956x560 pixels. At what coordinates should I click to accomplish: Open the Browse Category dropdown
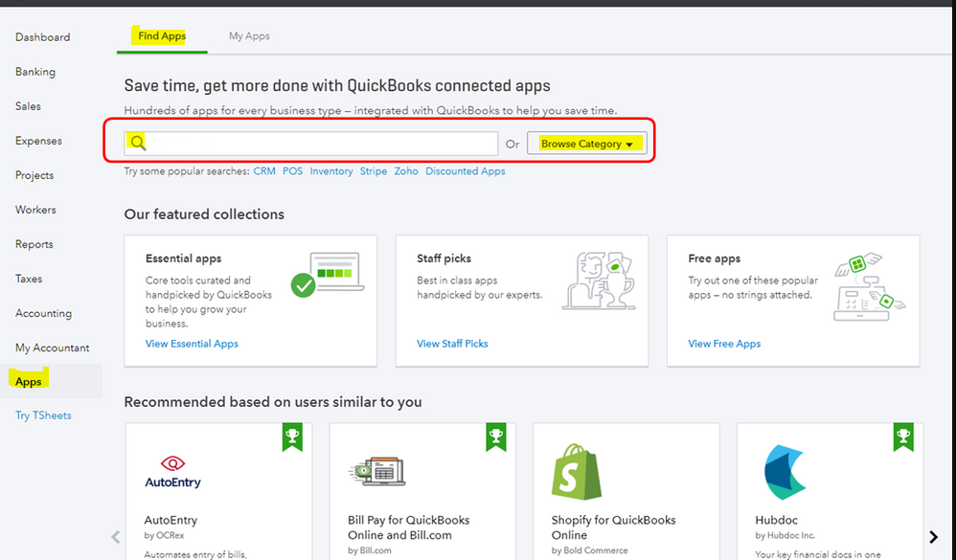[x=586, y=144]
